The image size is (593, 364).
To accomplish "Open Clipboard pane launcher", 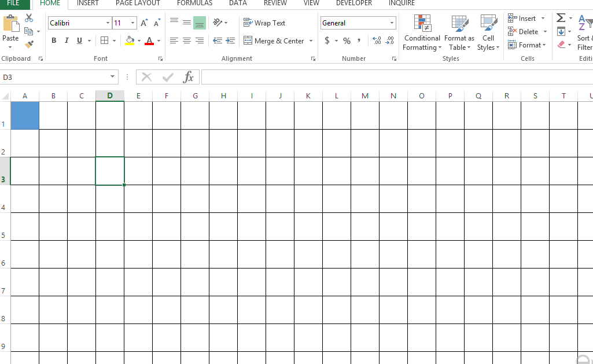I will [x=40, y=58].
